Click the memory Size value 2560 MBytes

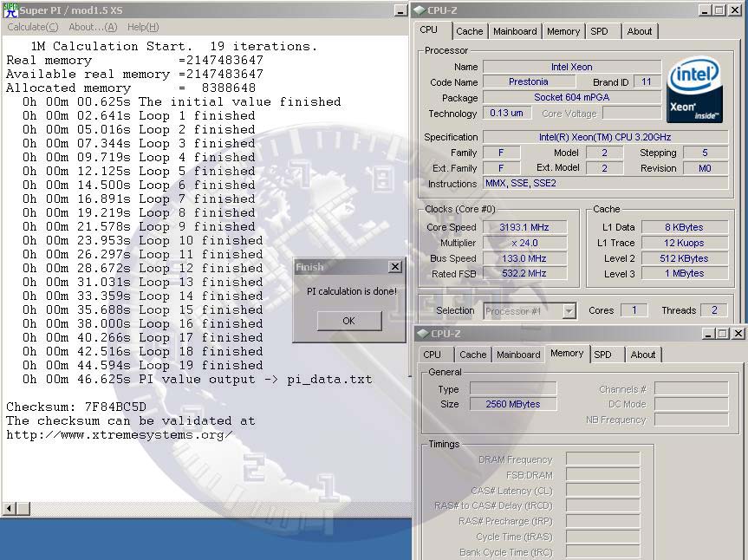(x=513, y=405)
